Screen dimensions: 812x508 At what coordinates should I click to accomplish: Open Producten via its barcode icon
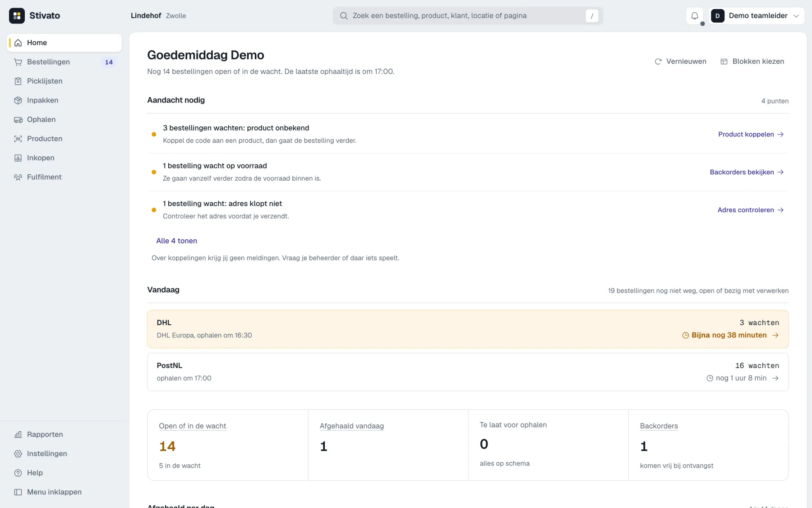click(x=18, y=139)
